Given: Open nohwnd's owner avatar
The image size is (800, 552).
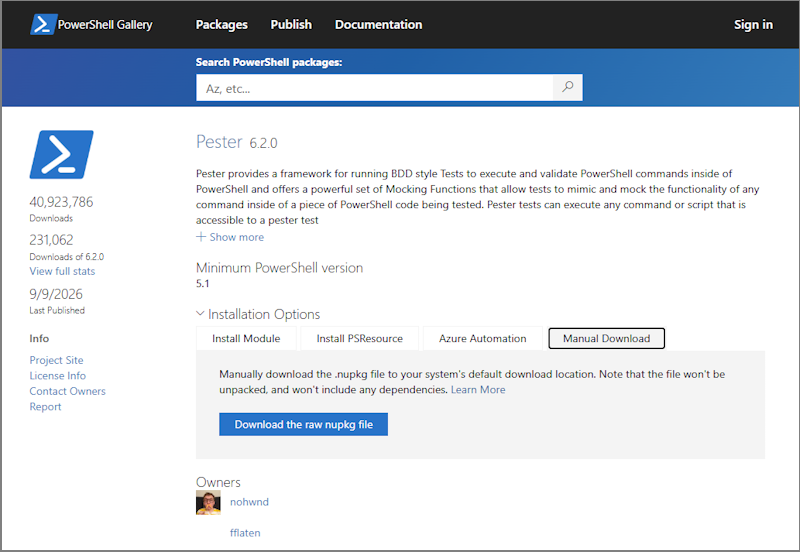Looking at the screenshot, I should click(x=208, y=503).
